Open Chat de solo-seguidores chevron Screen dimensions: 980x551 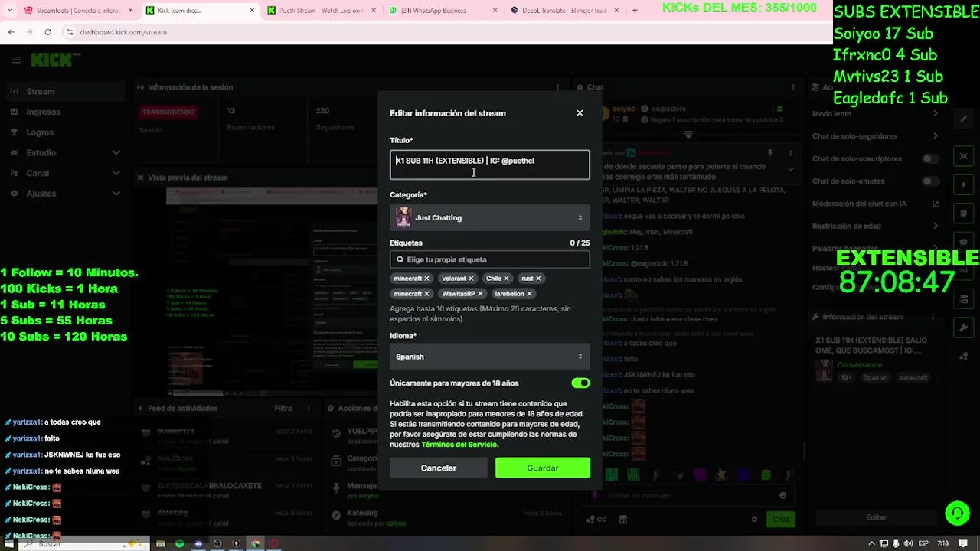coord(935,136)
